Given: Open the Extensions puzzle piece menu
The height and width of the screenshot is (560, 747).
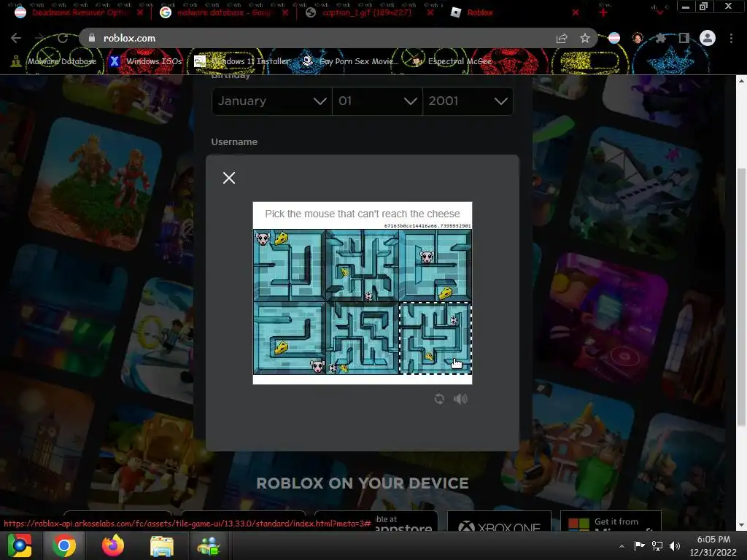Looking at the screenshot, I should pos(661,38).
